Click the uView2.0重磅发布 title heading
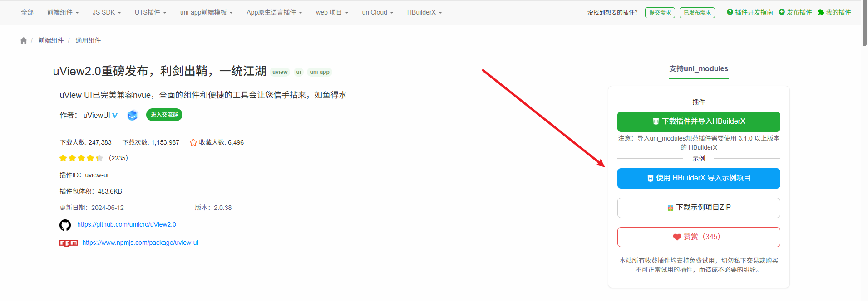The width and height of the screenshot is (868, 301). click(160, 71)
